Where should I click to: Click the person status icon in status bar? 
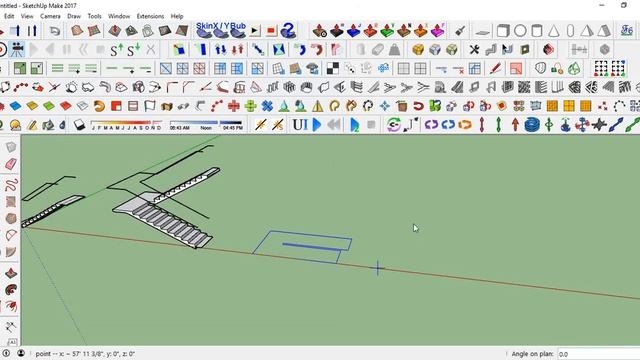tap(21, 353)
